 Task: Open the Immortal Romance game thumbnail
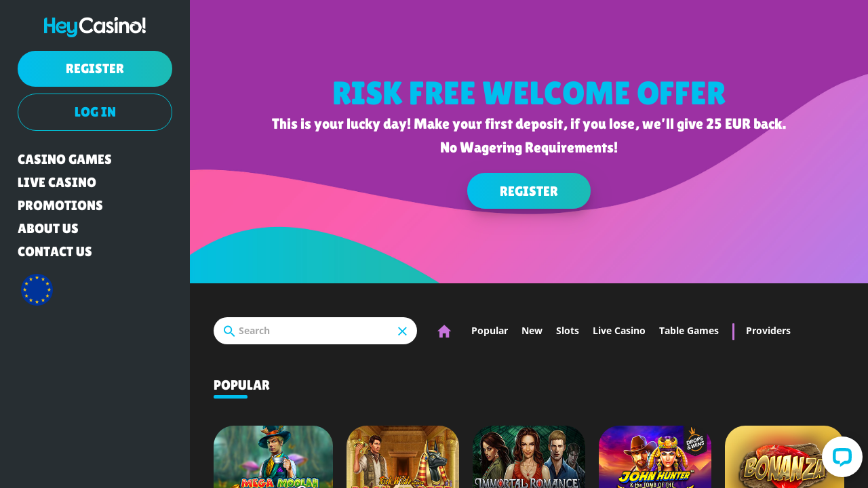pyautogui.click(x=529, y=457)
